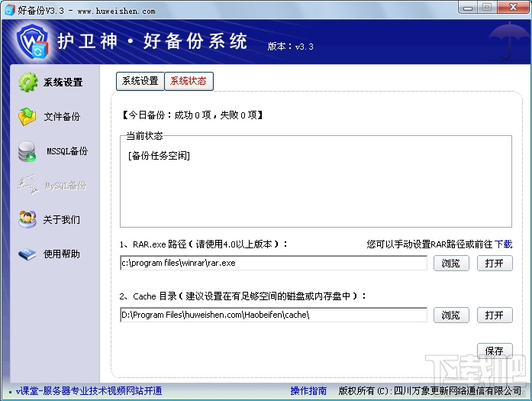Screen dimensions: 532x401
Task: Minimize the 好备份 window
Action: point(468,8)
